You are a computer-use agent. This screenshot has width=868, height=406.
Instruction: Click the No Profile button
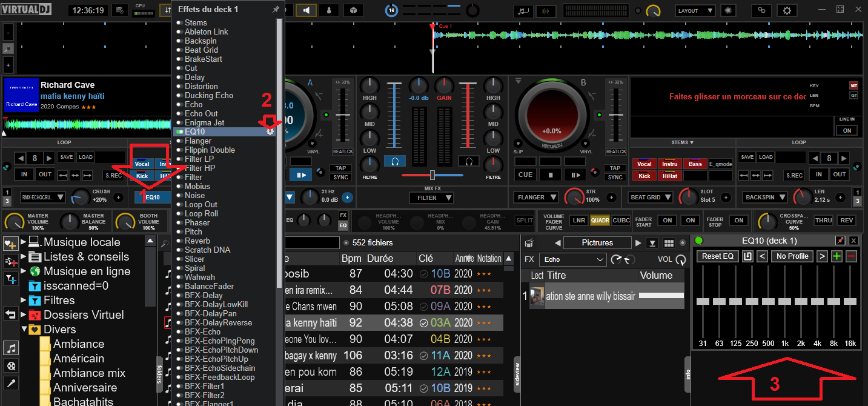[792, 256]
